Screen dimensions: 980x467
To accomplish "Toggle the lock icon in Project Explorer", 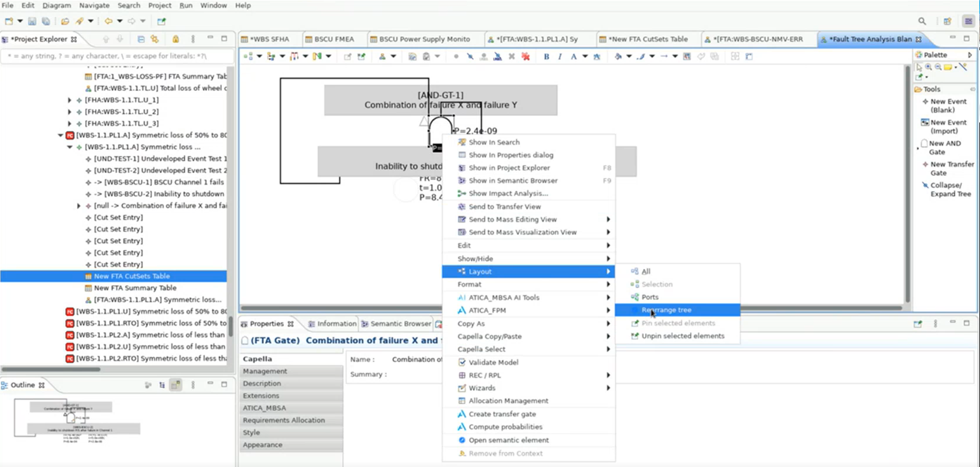I will pyautogui.click(x=175, y=39).
